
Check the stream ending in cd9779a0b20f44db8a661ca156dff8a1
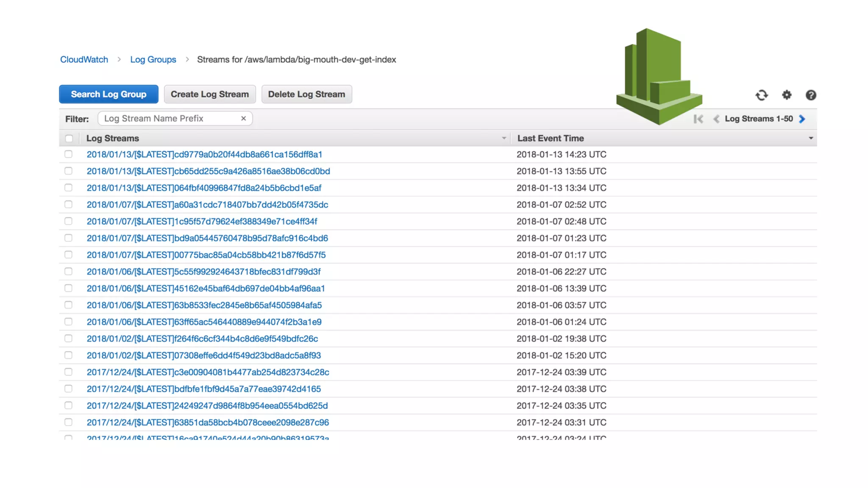click(68, 154)
